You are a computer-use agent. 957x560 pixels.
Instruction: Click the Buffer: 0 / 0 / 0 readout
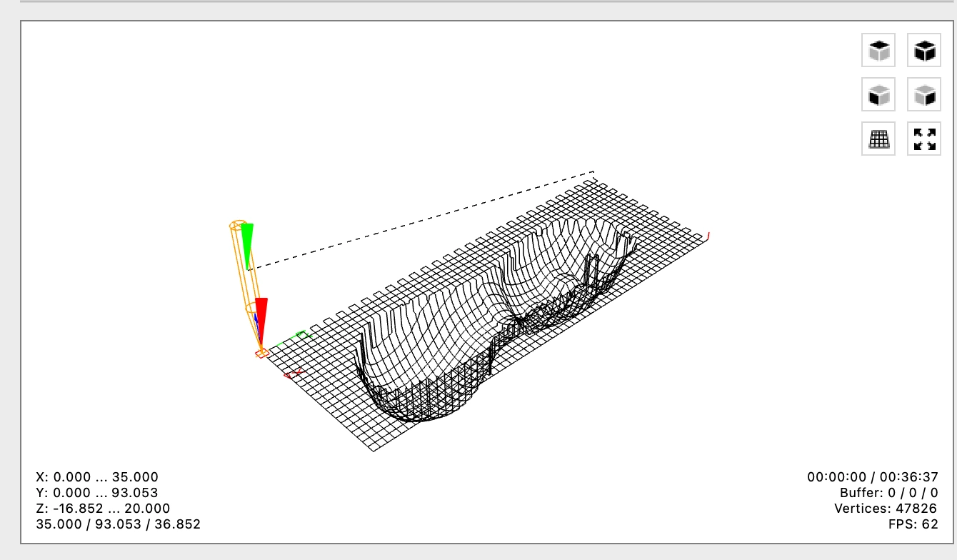click(x=889, y=493)
